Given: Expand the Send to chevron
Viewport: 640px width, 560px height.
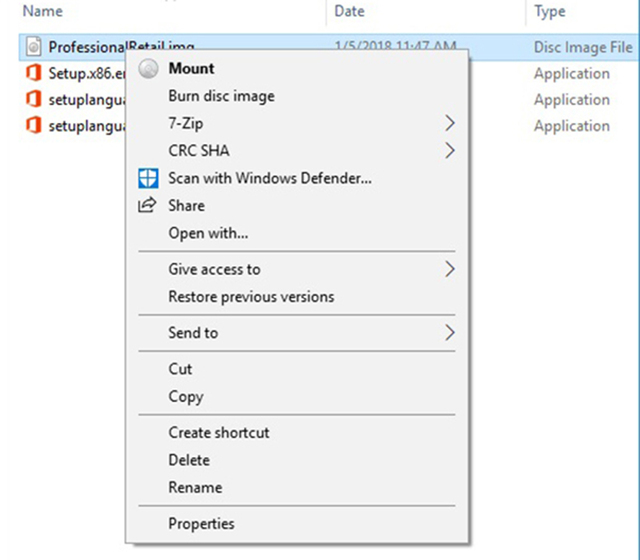Looking at the screenshot, I should click(450, 333).
